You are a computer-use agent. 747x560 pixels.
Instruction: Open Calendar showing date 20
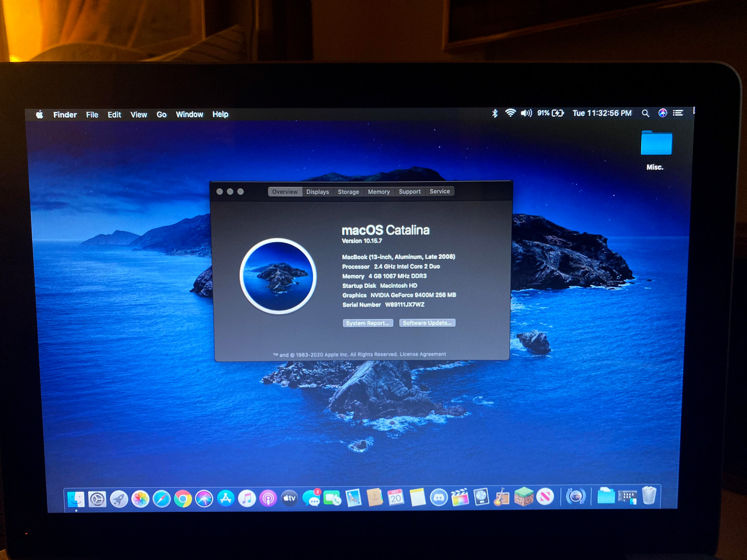click(x=396, y=497)
